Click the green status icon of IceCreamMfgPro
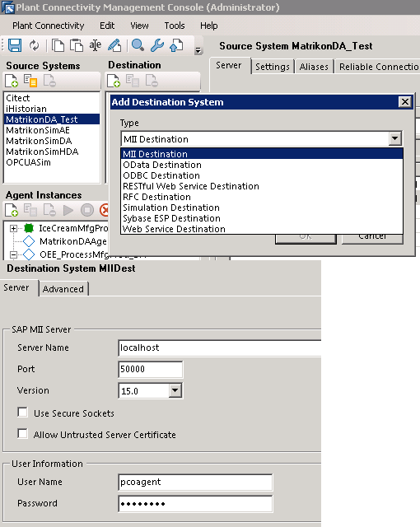The width and height of the screenshot is (420, 527). pyautogui.click(x=29, y=228)
